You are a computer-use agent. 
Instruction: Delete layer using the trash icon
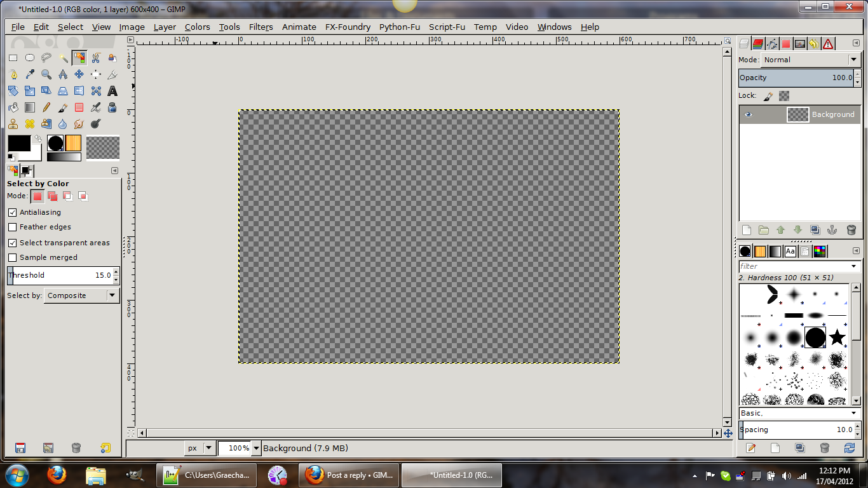coord(851,230)
